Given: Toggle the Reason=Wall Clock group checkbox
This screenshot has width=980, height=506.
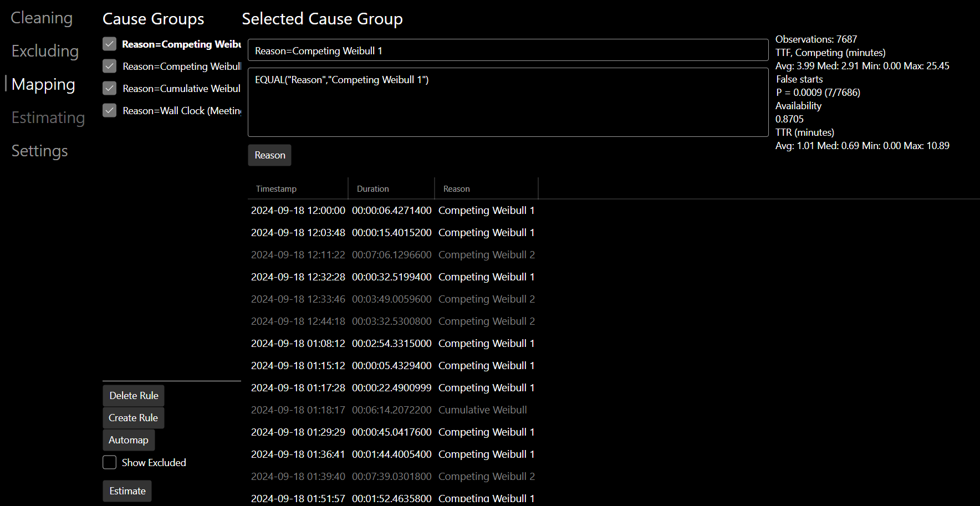Looking at the screenshot, I should coord(110,110).
